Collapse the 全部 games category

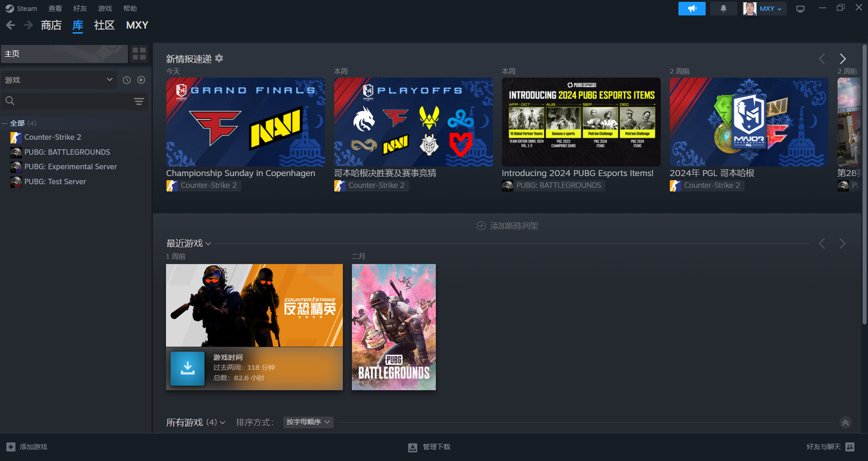point(5,123)
